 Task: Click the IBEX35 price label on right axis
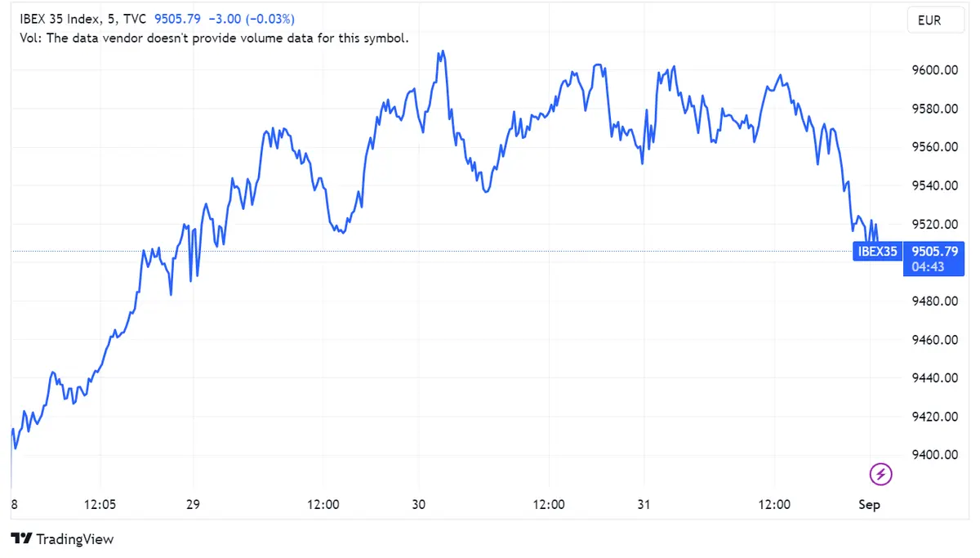(877, 252)
